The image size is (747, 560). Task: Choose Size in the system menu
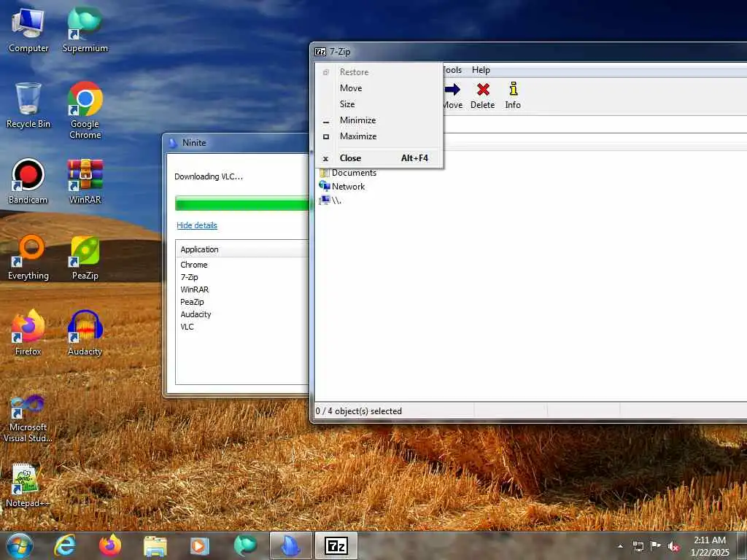click(379, 104)
